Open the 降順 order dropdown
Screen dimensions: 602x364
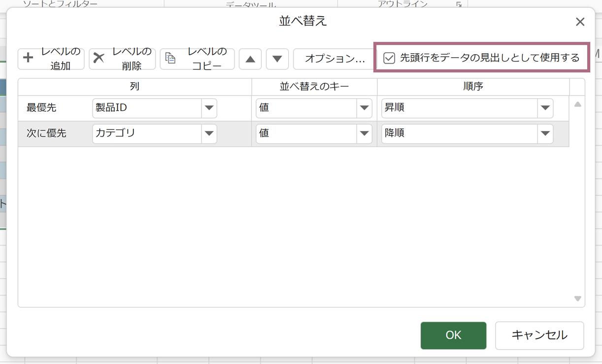click(545, 133)
